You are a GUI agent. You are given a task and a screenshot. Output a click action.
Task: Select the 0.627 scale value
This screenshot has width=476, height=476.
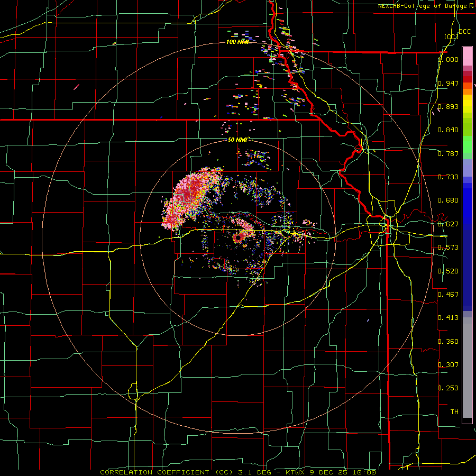click(x=448, y=224)
